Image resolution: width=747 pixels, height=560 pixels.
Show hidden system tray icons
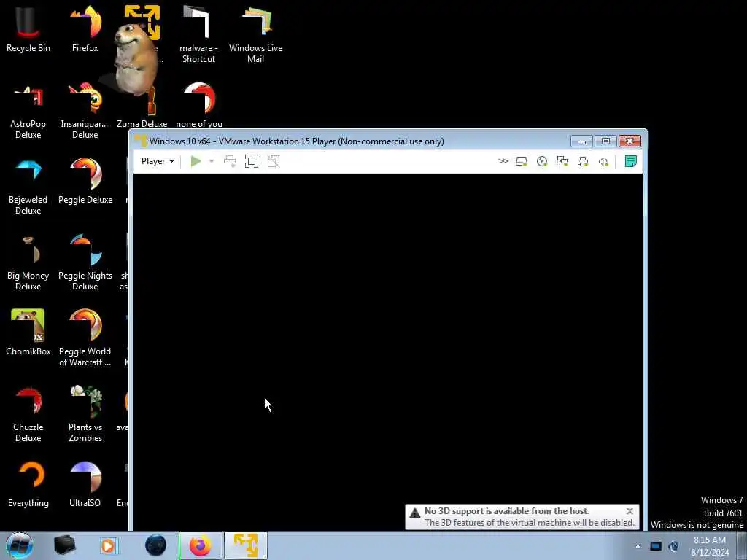(638, 546)
